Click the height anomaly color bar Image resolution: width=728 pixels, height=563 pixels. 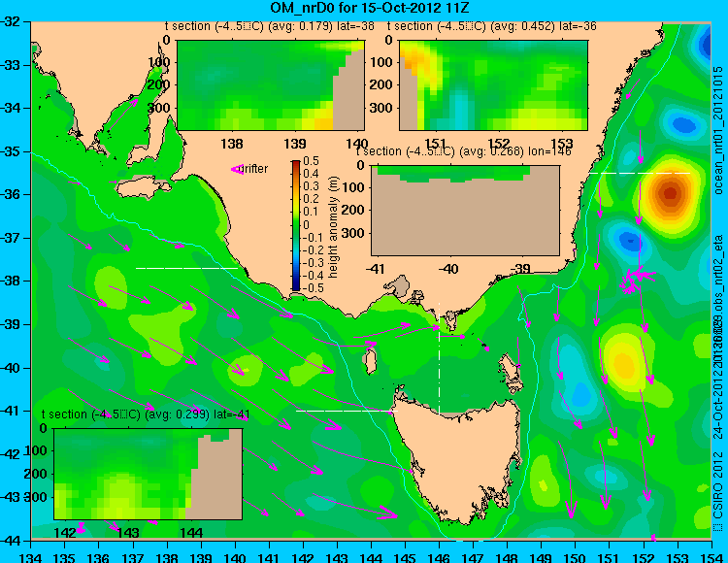click(296, 225)
